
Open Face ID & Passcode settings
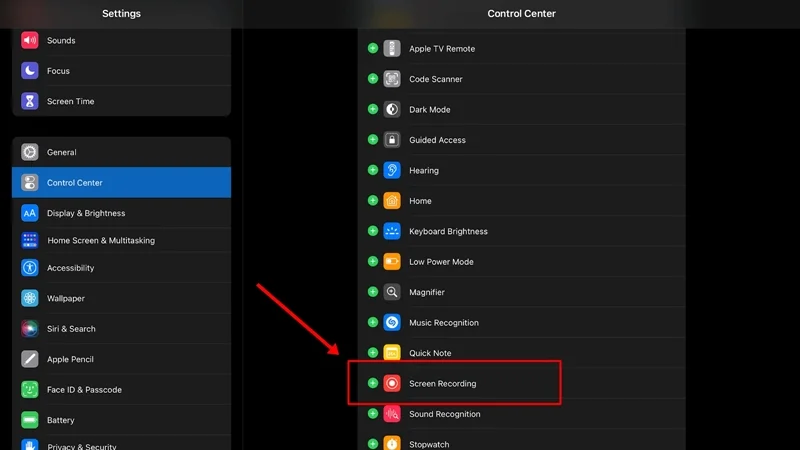(121, 389)
